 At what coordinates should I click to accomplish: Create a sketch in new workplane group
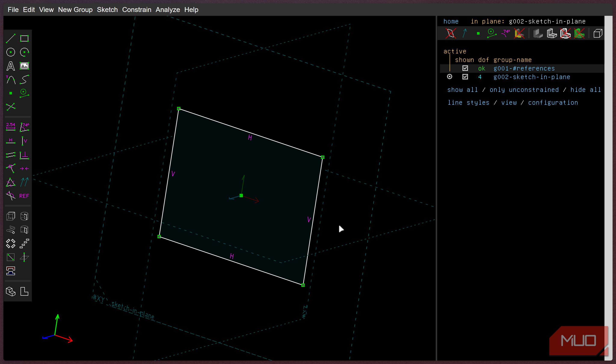click(x=10, y=257)
